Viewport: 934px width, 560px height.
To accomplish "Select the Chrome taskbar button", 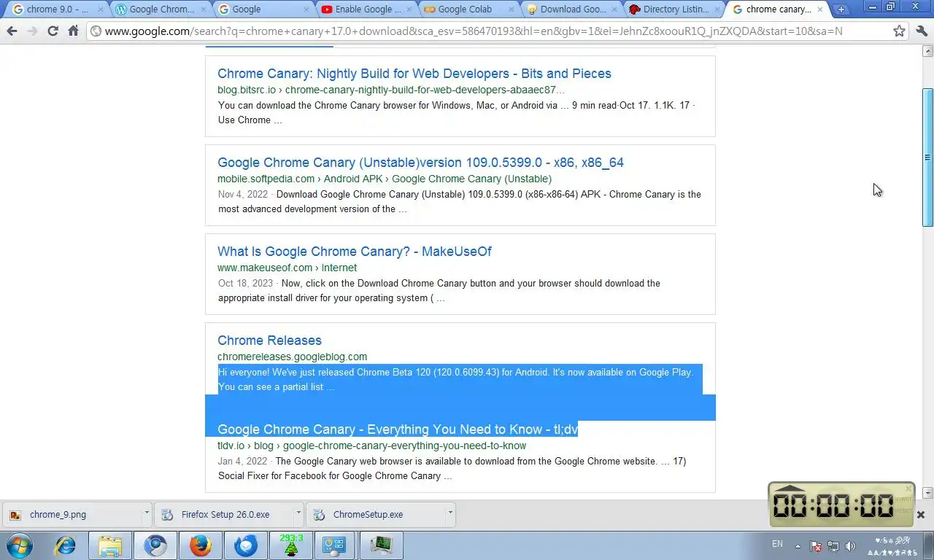I will [x=155, y=545].
